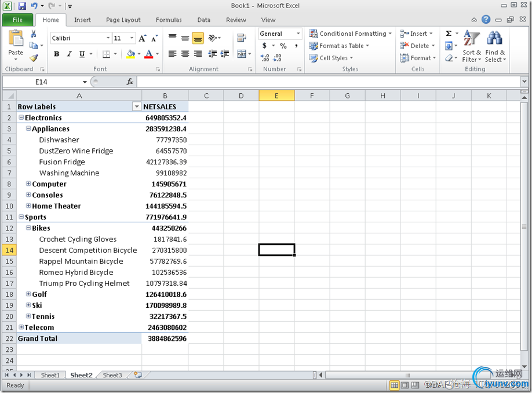Collapse the Electronics pivot group
This screenshot has height=393, width=532.
pyautogui.click(x=21, y=117)
